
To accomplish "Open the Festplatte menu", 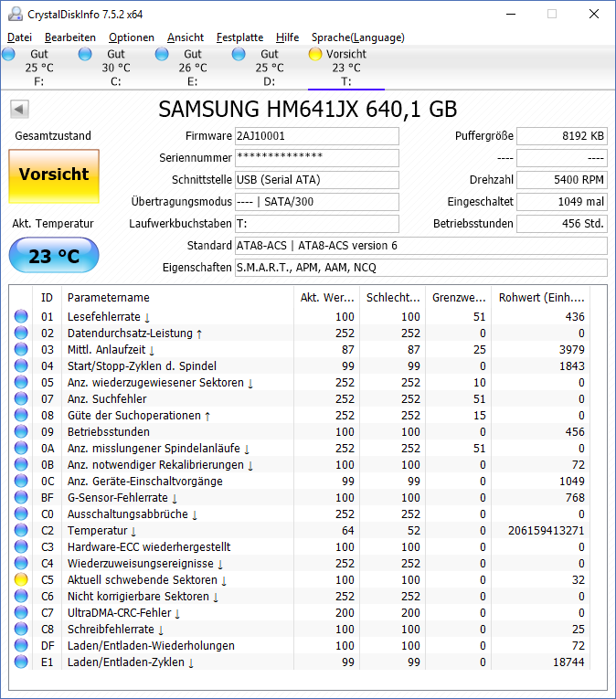I will (x=240, y=37).
